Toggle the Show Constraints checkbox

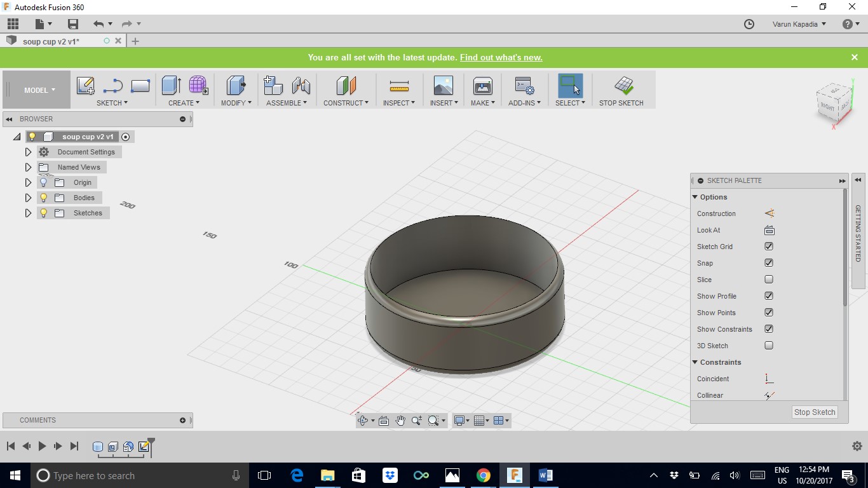tap(769, 329)
